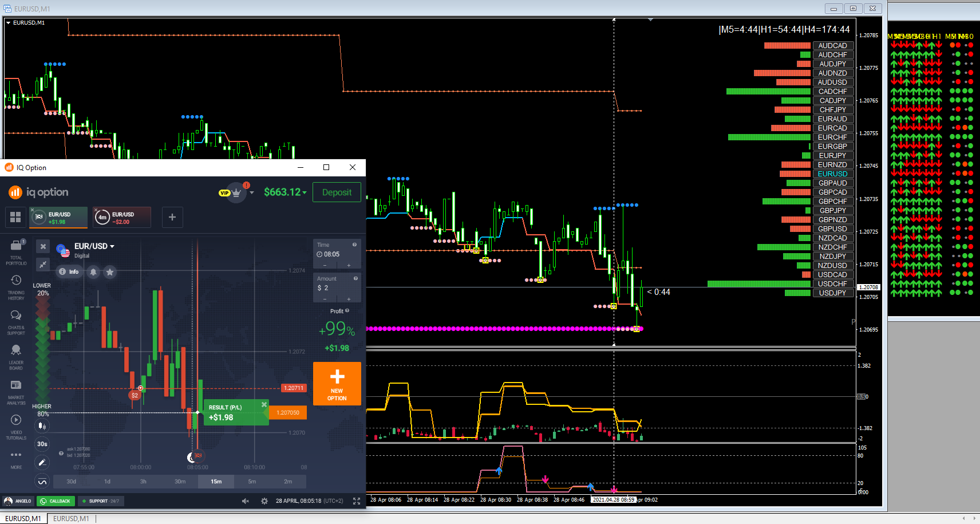Open the Leader Board
Viewport: 980px width, 524px height.
[16, 357]
